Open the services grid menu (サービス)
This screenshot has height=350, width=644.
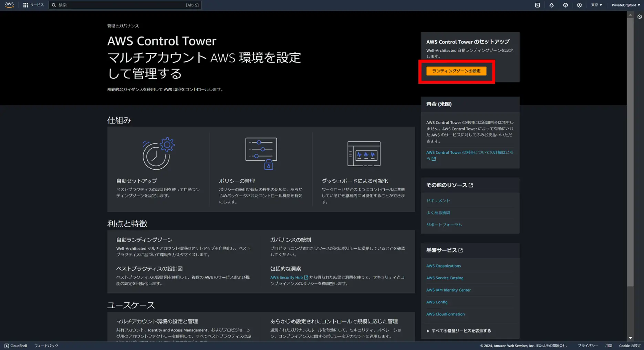[33, 5]
